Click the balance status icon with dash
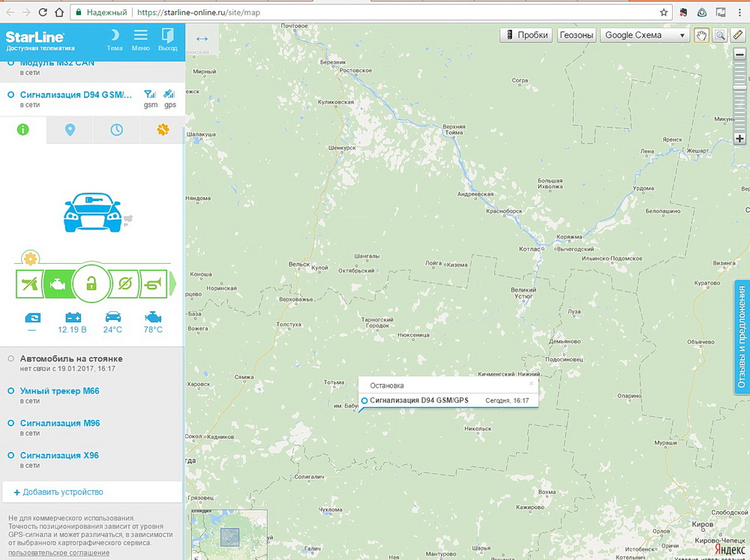750x560 pixels. (x=32, y=318)
